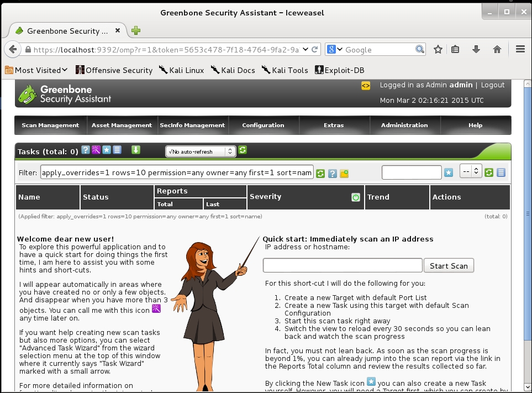The width and height of the screenshot is (532, 393).
Task: Focus new filter name field
Action: [412, 172]
